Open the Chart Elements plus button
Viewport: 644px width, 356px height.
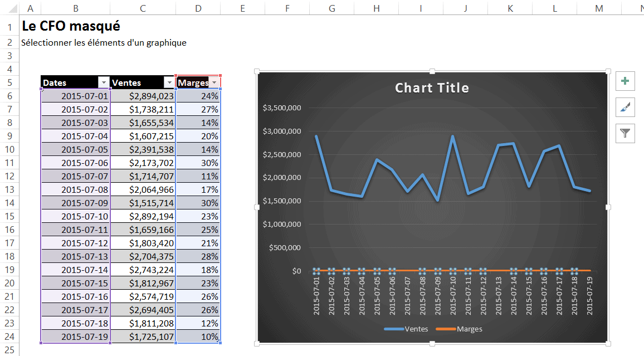coord(625,81)
